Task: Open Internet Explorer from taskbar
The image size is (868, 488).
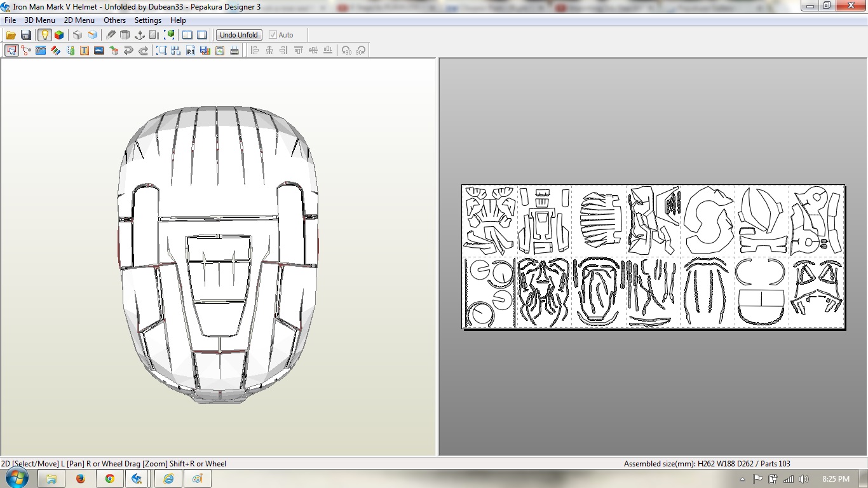Action: coord(168,478)
